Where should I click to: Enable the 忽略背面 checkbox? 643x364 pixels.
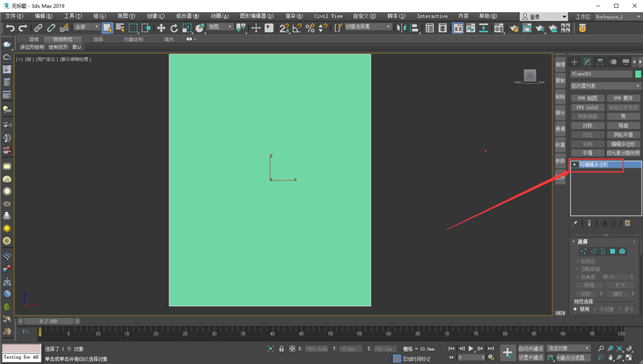pyautogui.click(x=577, y=269)
